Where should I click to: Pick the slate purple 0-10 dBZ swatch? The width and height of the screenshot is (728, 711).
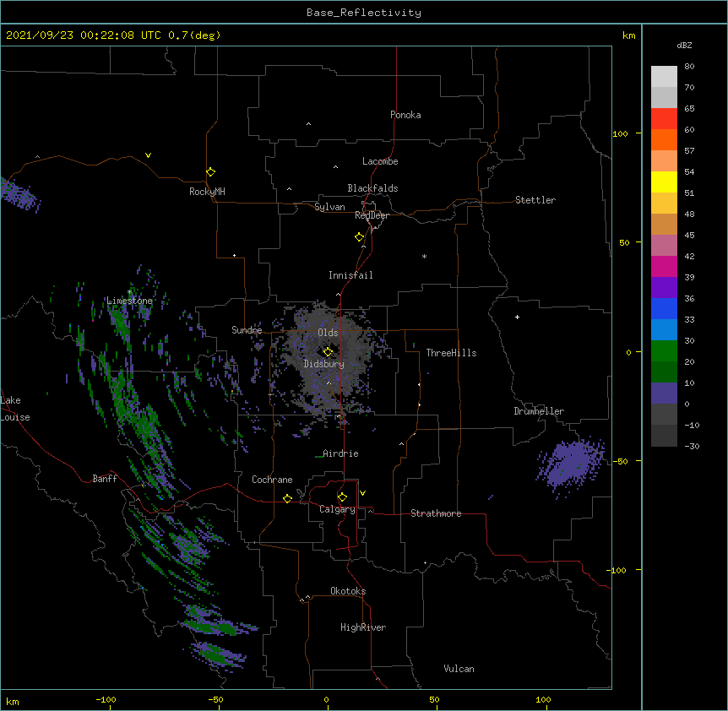click(x=664, y=393)
